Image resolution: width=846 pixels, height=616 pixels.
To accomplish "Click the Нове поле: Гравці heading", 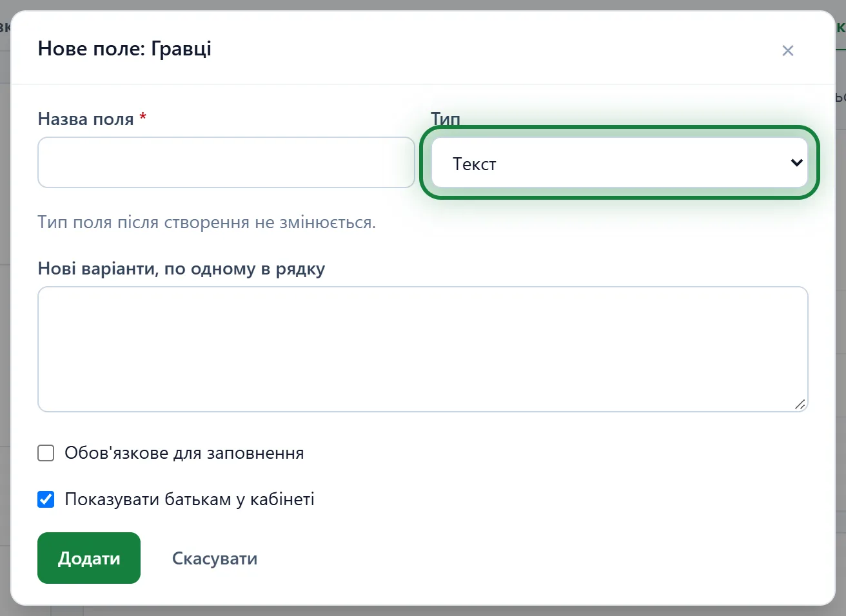I will point(124,48).
